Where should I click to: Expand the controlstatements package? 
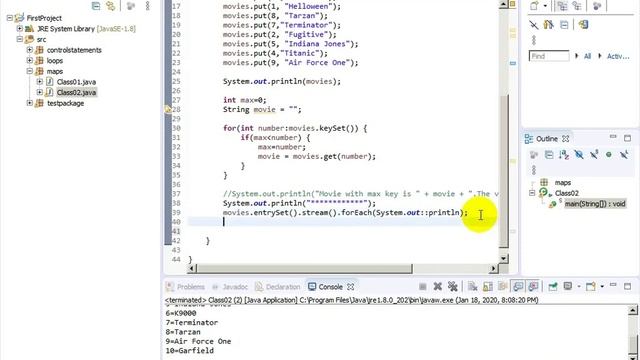coord(29,50)
